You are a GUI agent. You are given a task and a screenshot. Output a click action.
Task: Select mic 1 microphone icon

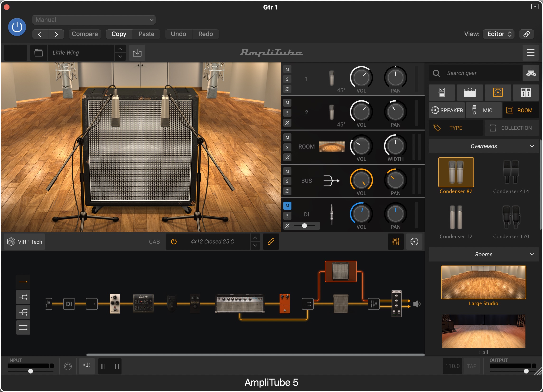tap(332, 78)
